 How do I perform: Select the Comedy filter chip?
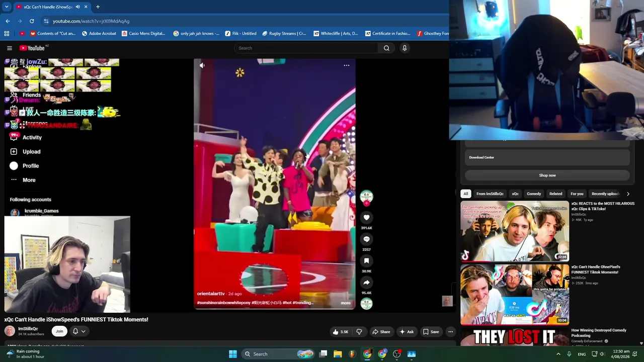(x=534, y=194)
